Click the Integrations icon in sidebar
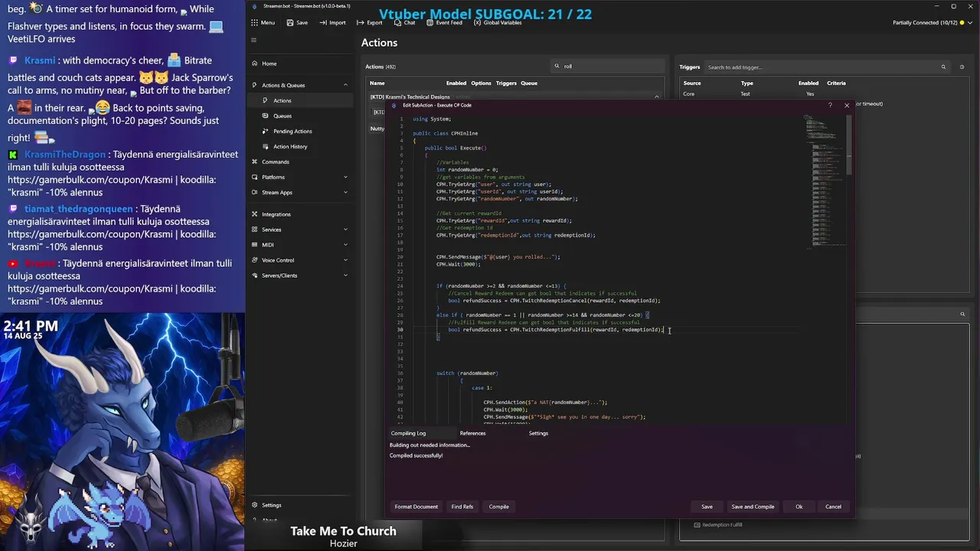 tap(254, 214)
